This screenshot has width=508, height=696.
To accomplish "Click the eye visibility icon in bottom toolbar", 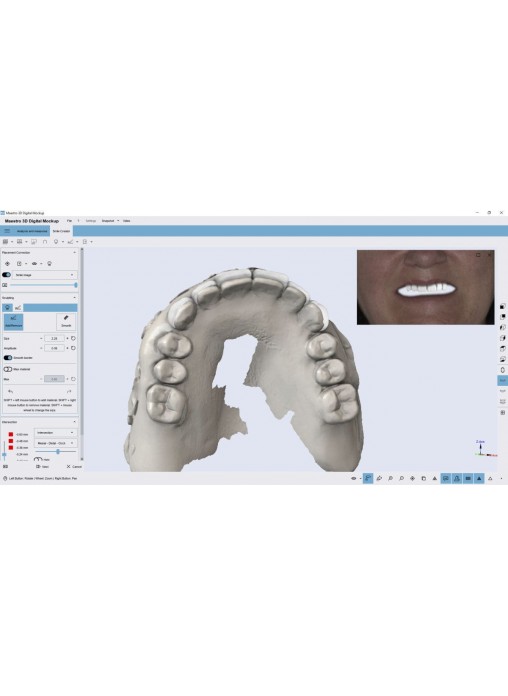I will pyautogui.click(x=354, y=478).
